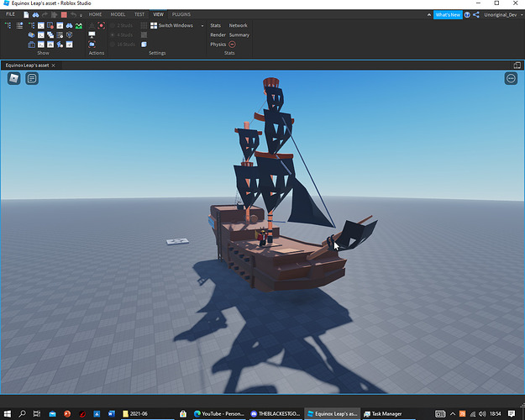Toggle the Stats display
The width and height of the screenshot is (525, 420).
(215, 25)
